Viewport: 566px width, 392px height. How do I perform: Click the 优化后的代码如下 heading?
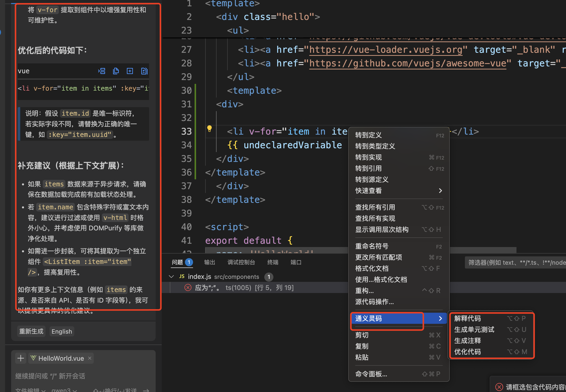(x=52, y=50)
